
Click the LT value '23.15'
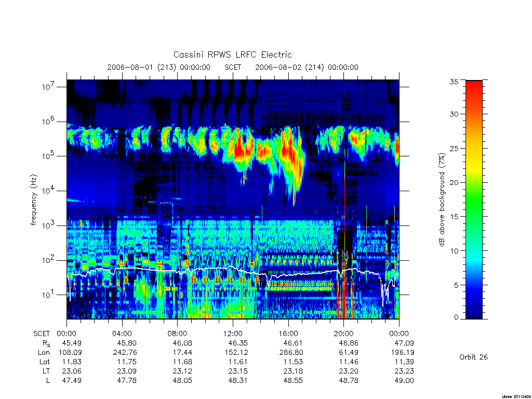point(238,371)
